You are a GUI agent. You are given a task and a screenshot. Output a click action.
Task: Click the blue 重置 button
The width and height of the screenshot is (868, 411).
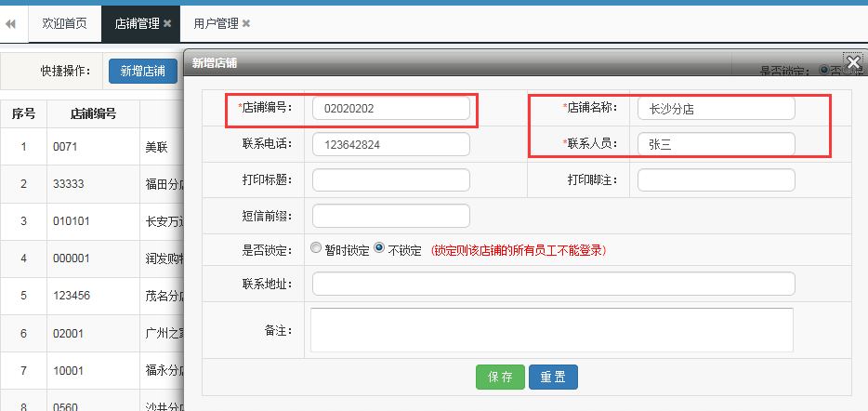[553, 378]
